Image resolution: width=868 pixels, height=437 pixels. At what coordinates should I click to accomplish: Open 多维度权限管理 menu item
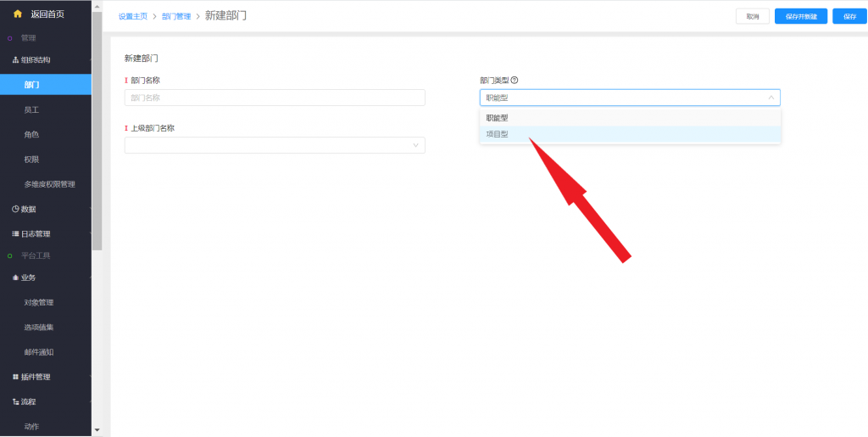point(50,184)
